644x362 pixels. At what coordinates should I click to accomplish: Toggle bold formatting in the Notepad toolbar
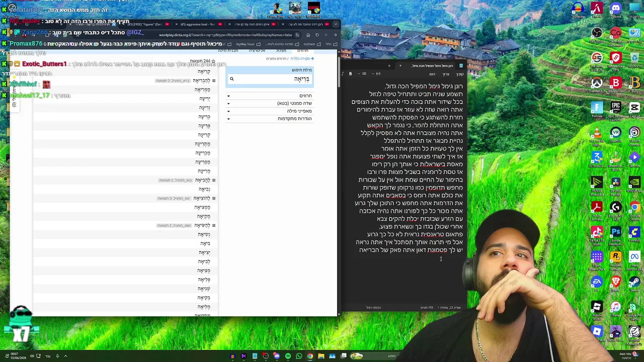(351, 74)
